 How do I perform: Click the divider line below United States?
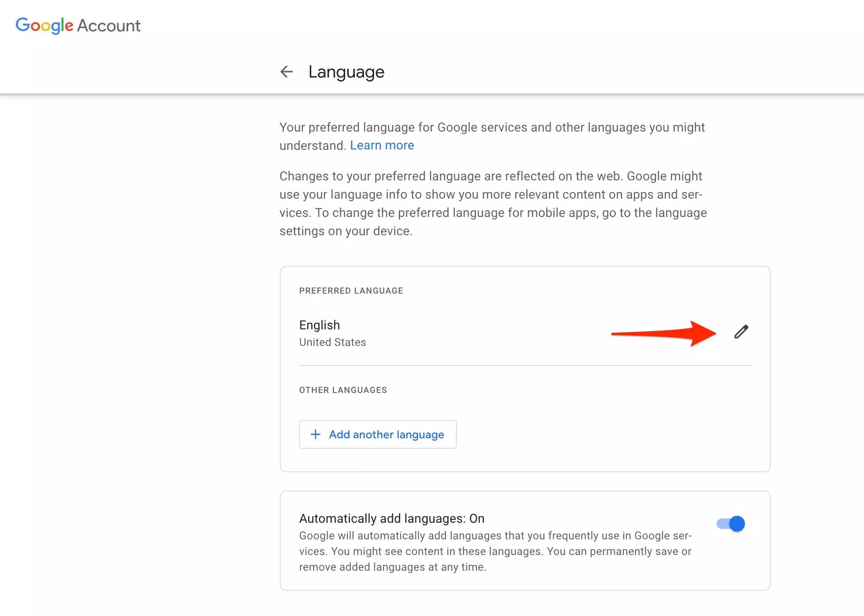click(525, 365)
